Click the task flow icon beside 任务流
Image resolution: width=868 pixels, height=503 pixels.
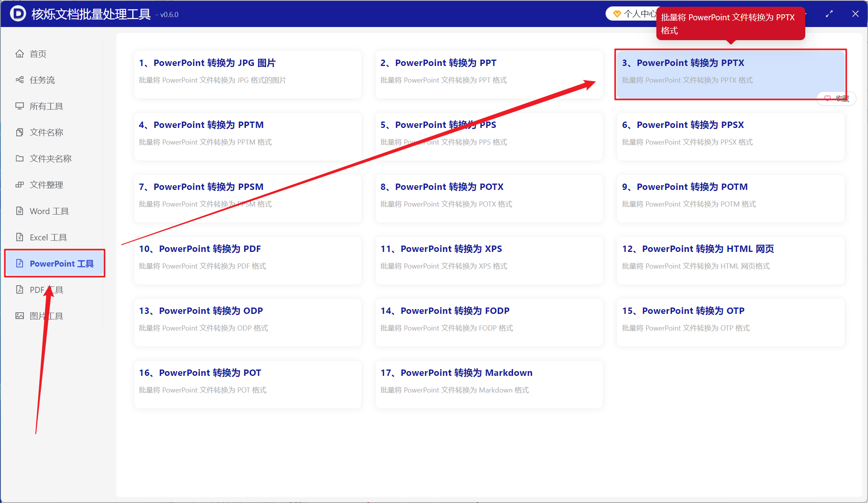tap(19, 80)
